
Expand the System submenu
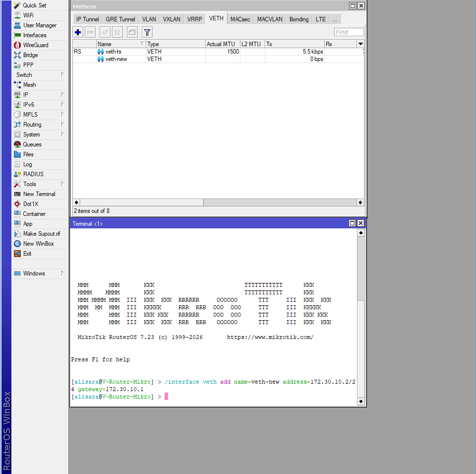[40, 135]
